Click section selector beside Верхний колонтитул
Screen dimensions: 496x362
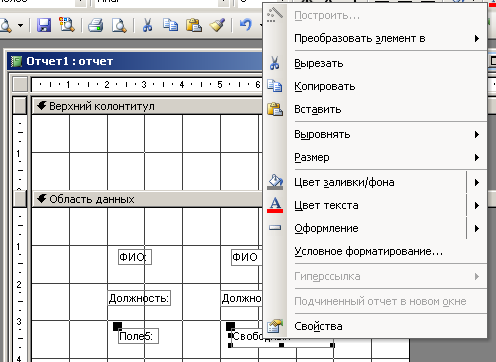click(20, 106)
